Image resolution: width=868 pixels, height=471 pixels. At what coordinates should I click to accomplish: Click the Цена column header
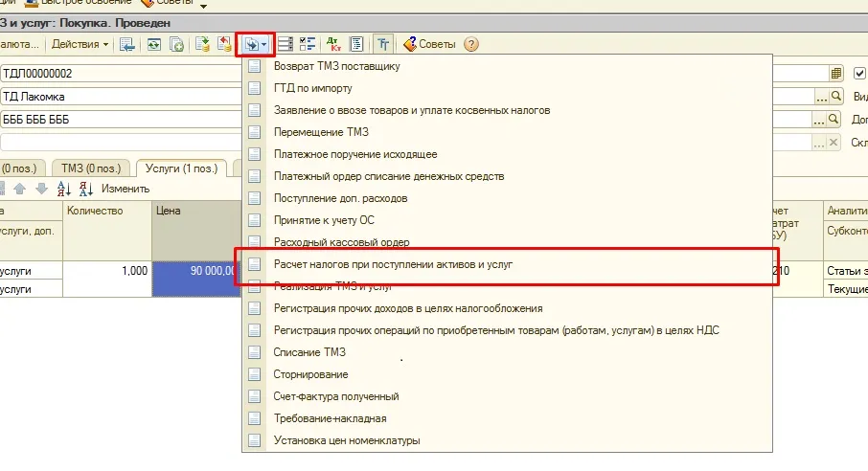196,231
